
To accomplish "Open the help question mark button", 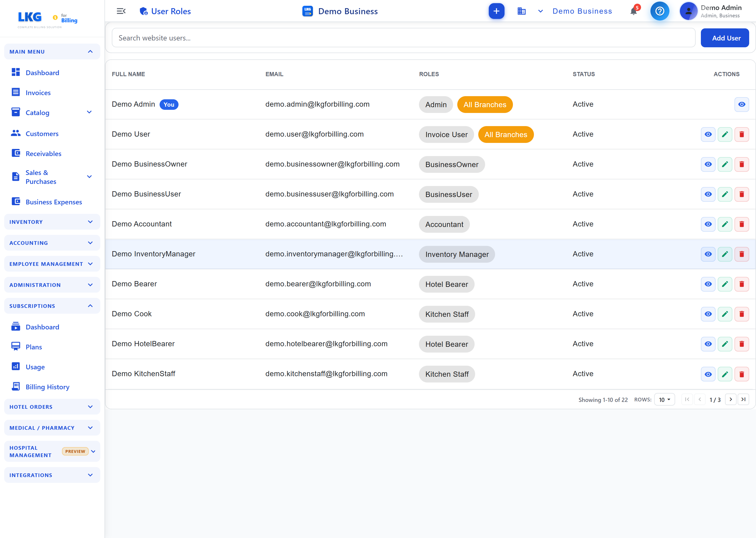I will [x=659, y=11].
